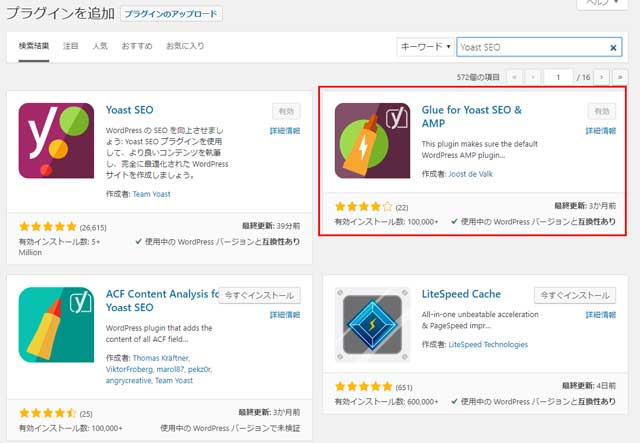Viewport: 640px width, 443px height.
Task: Open the ACF Content Analysis plugin icon
Action: [x=56, y=325]
